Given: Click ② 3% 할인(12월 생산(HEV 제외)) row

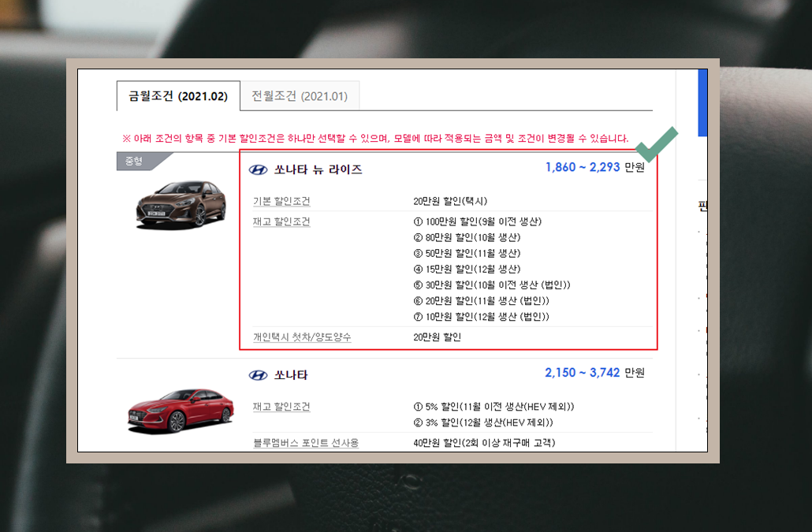Looking at the screenshot, I should tap(483, 422).
